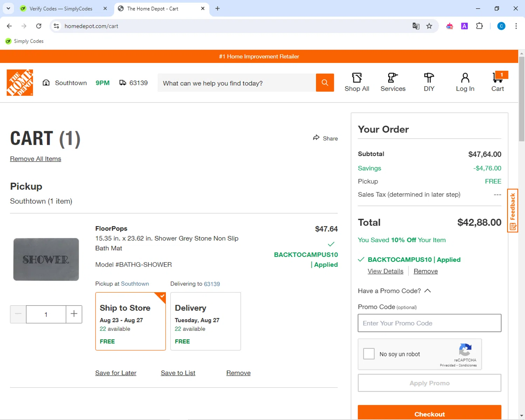Click the promo code input field
The height and width of the screenshot is (420, 525).
pyautogui.click(x=429, y=323)
